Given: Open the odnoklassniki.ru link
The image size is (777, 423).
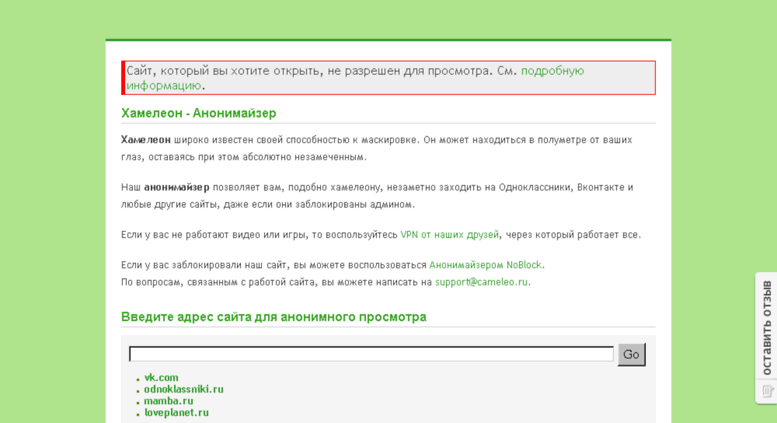Looking at the screenshot, I should point(183,389).
